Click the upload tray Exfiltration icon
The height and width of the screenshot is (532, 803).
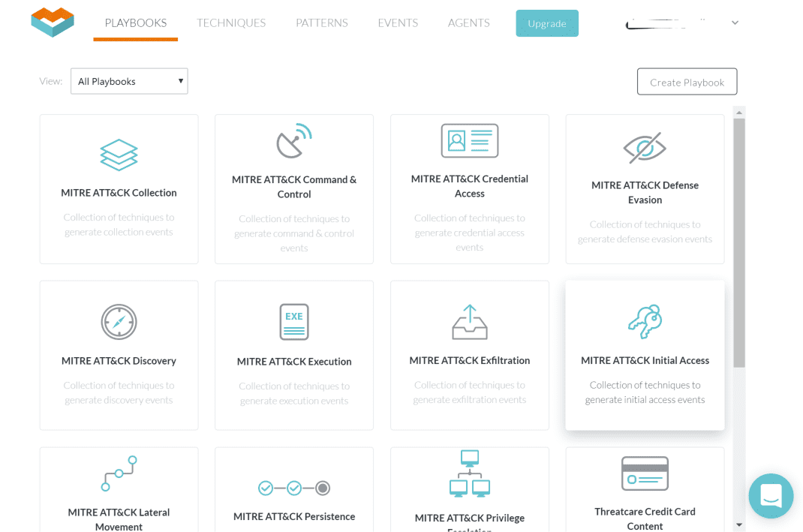[470, 322]
